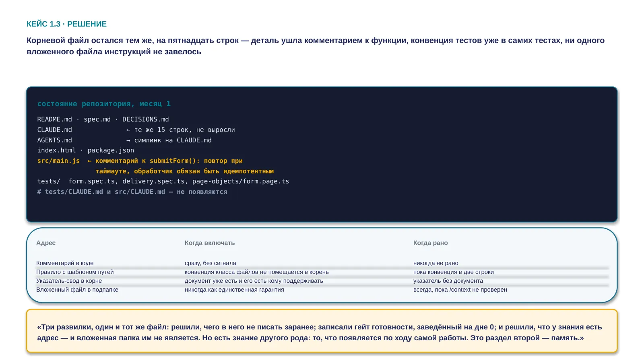This screenshot has width=644, height=362.
Task: Select the "DECISIONS.md" file name
Action: [x=146, y=119]
